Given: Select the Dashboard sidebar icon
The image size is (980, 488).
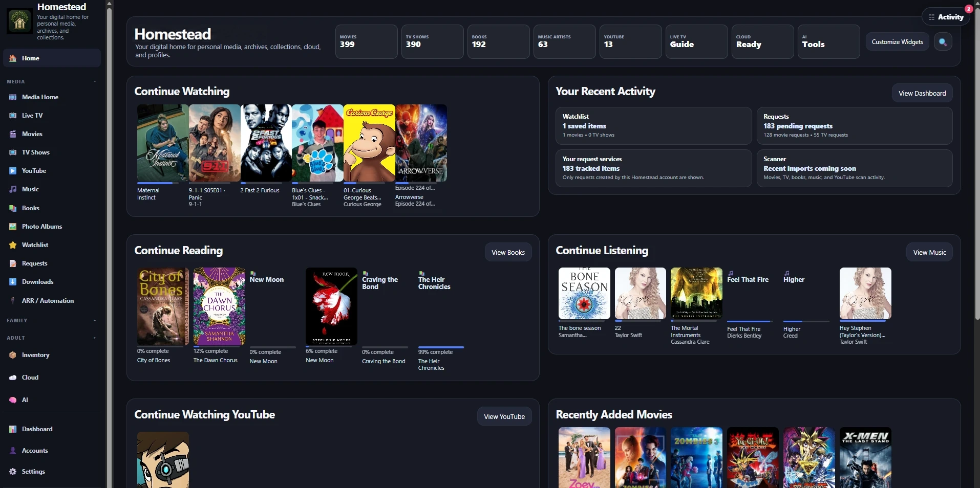Looking at the screenshot, I should tap(13, 429).
